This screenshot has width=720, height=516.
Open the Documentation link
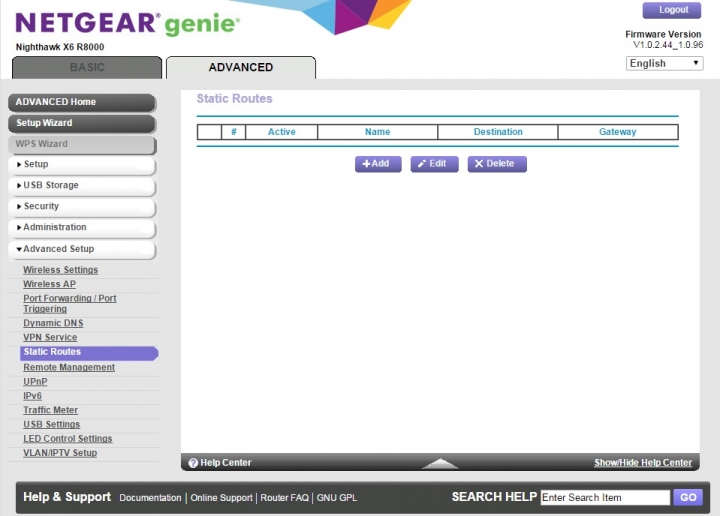click(x=150, y=498)
